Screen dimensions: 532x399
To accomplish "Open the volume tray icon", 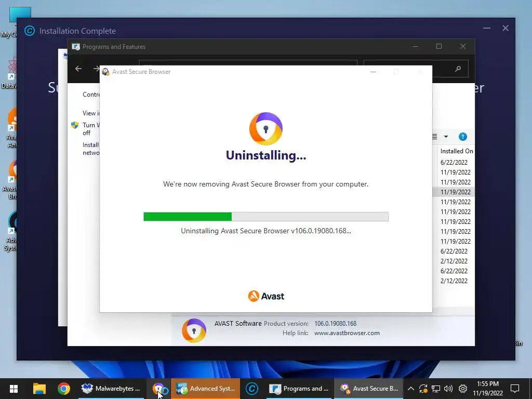I will [x=448, y=389].
